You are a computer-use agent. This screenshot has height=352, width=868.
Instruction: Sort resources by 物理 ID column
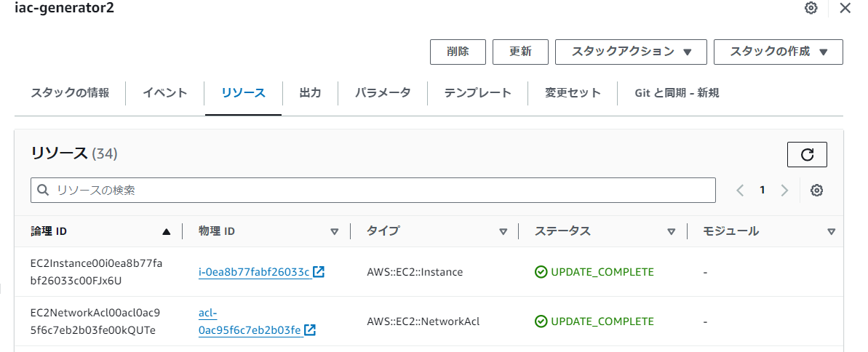pyautogui.click(x=335, y=232)
